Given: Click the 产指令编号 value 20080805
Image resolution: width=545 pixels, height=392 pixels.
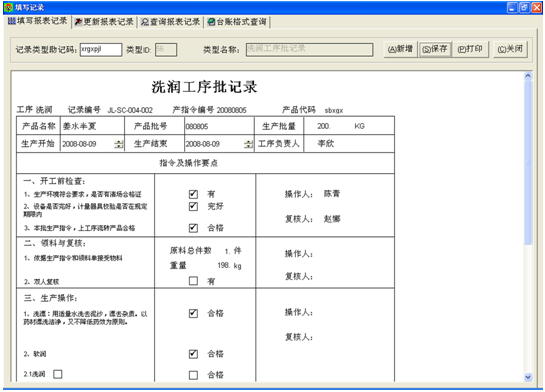Looking at the screenshot, I should pyautogui.click(x=231, y=111).
